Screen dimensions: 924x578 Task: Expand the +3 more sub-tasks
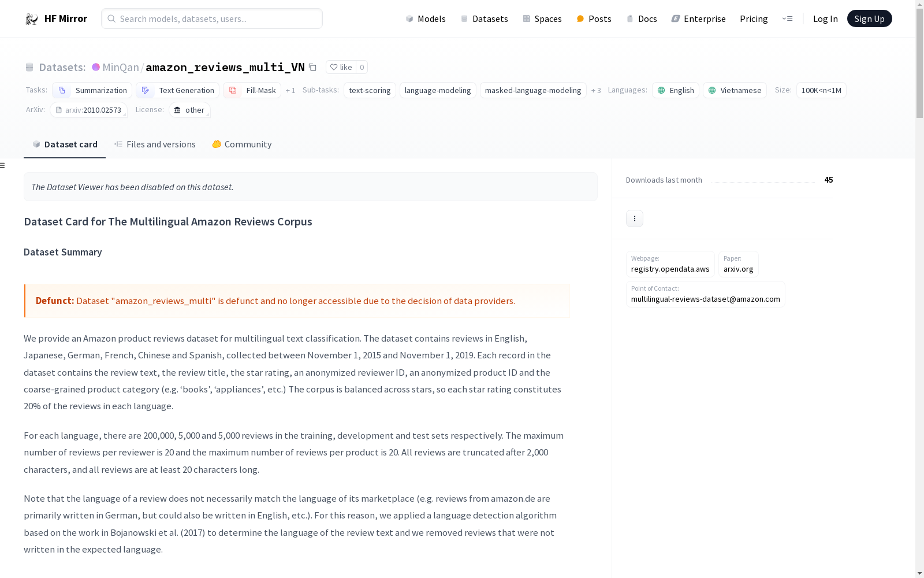(x=596, y=90)
